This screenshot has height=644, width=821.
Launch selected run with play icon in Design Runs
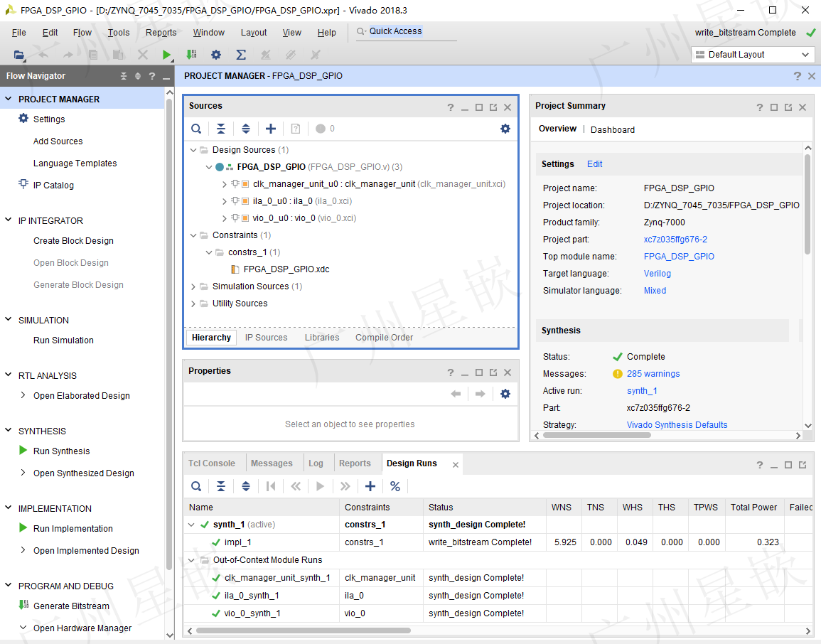[x=320, y=486]
